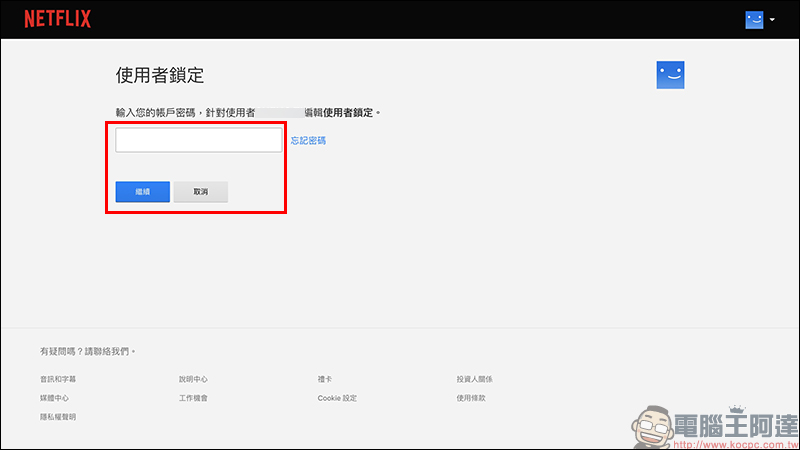
Task: Open 有疑問嗎？請聯絡我們 contact link
Action: [x=88, y=352]
